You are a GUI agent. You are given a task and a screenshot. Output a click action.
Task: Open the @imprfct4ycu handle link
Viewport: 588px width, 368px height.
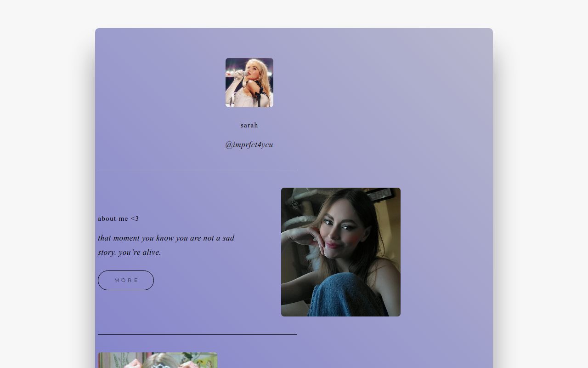[x=249, y=145]
